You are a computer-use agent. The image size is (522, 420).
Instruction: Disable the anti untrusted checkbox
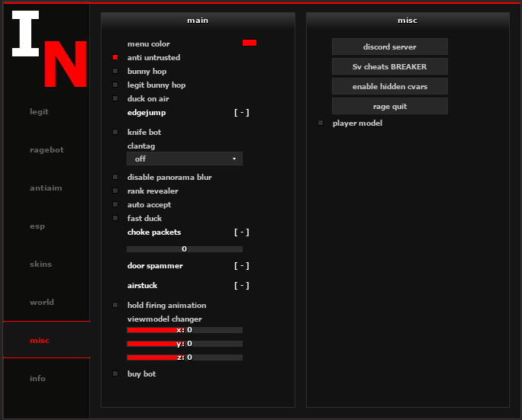coord(115,57)
